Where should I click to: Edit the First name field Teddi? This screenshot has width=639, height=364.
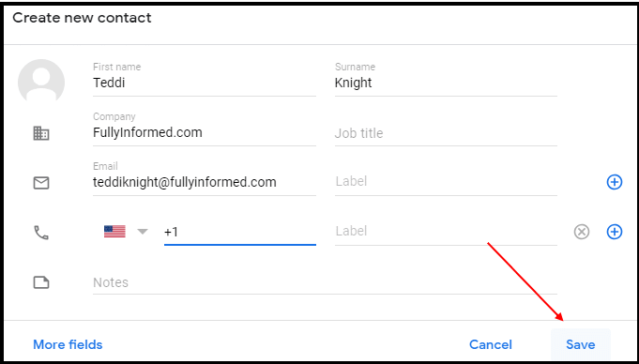coord(205,83)
